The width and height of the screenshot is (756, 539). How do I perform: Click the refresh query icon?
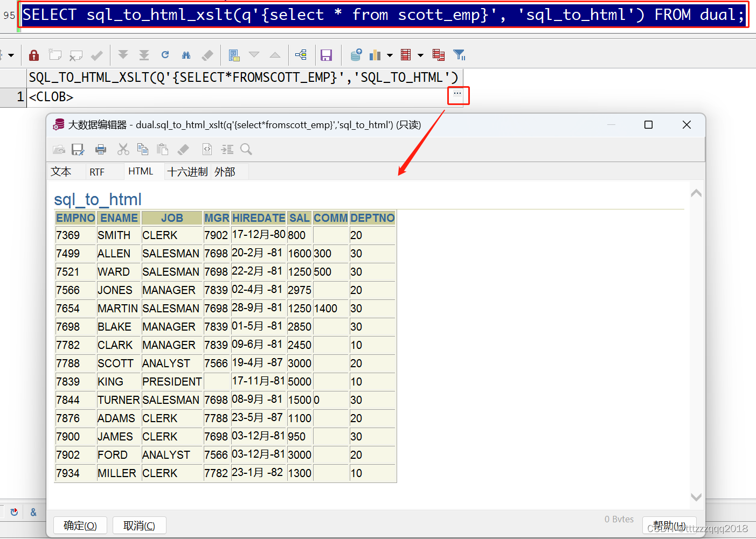click(165, 55)
